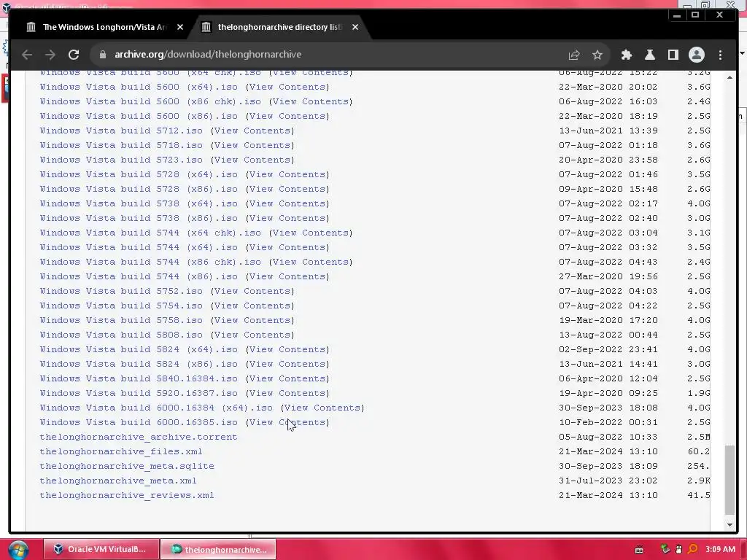View Contents of build 5808.iso
This screenshot has width=747, height=560.
pyautogui.click(x=252, y=335)
